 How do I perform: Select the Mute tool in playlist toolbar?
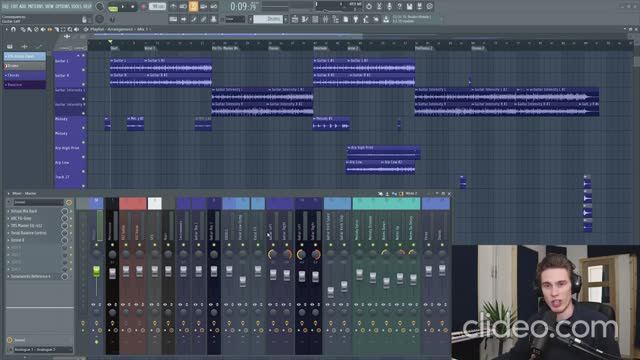click(43, 29)
